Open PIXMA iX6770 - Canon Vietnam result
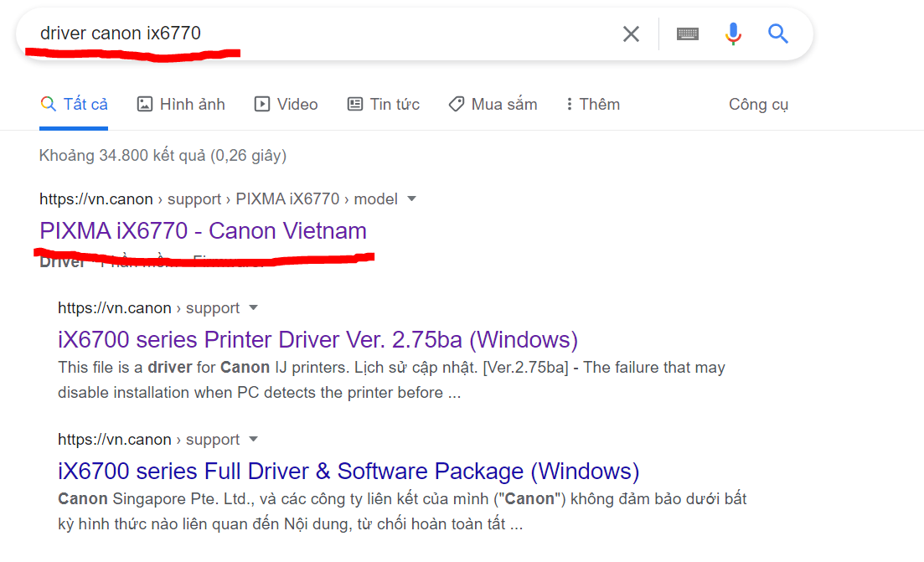924x562 pixels. point(203,231)
